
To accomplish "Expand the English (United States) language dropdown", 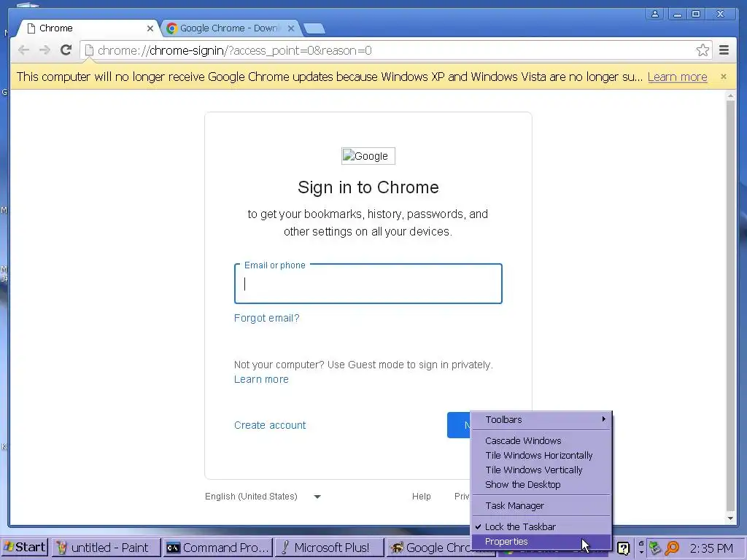I will (263, 496).
